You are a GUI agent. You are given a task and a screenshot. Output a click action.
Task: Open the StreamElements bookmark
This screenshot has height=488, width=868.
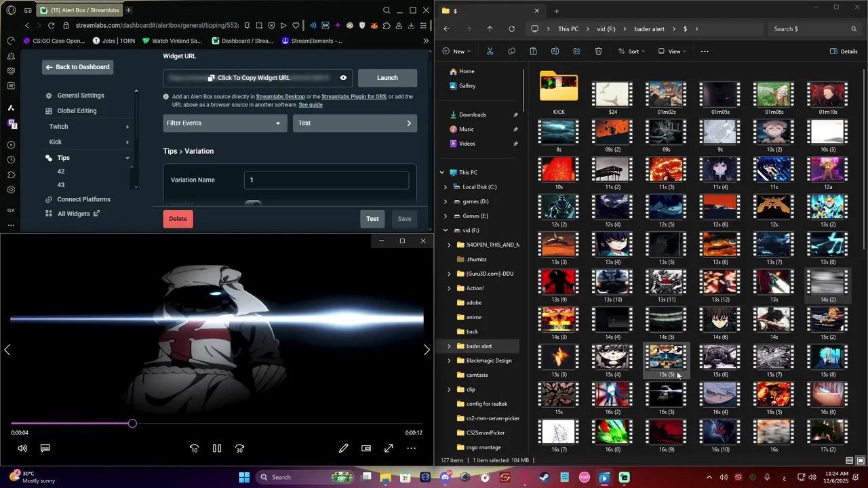coord(311,41)
